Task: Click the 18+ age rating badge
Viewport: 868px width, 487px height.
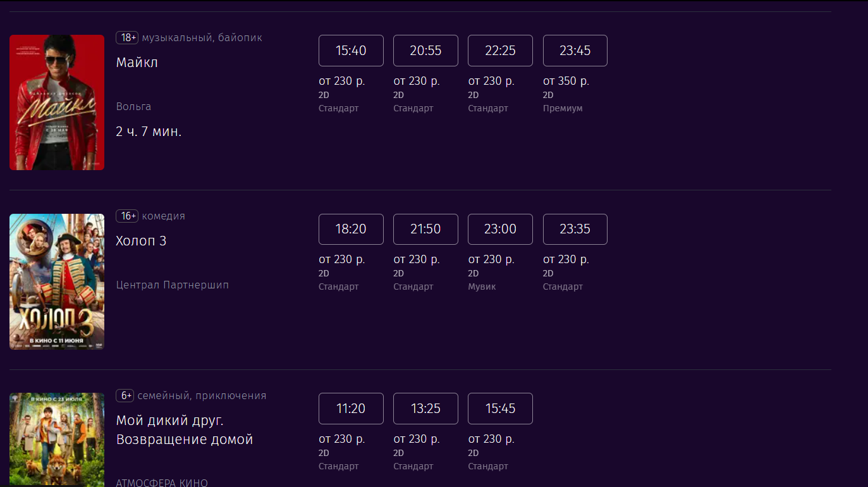Action: click(x=127, y=38)
